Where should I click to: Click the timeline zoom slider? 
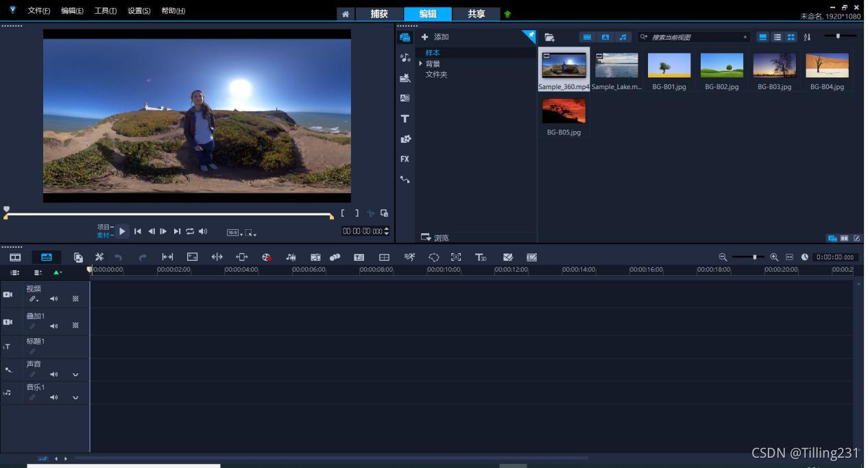754,257
